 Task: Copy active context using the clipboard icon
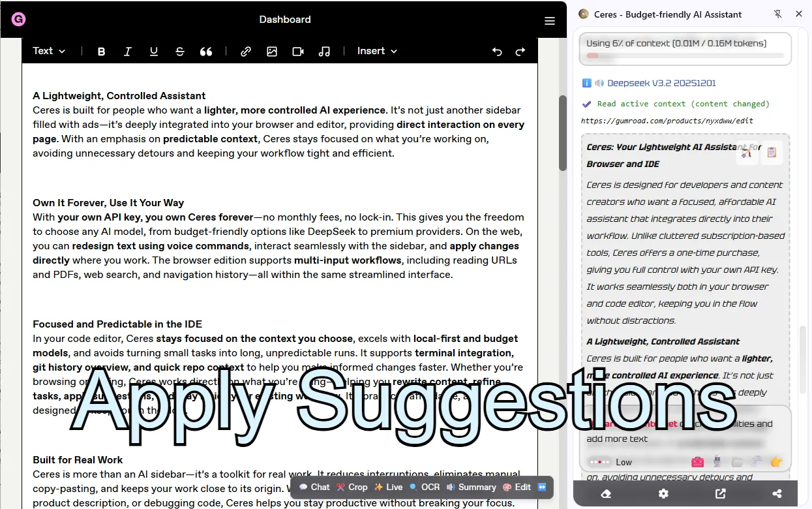772,152
